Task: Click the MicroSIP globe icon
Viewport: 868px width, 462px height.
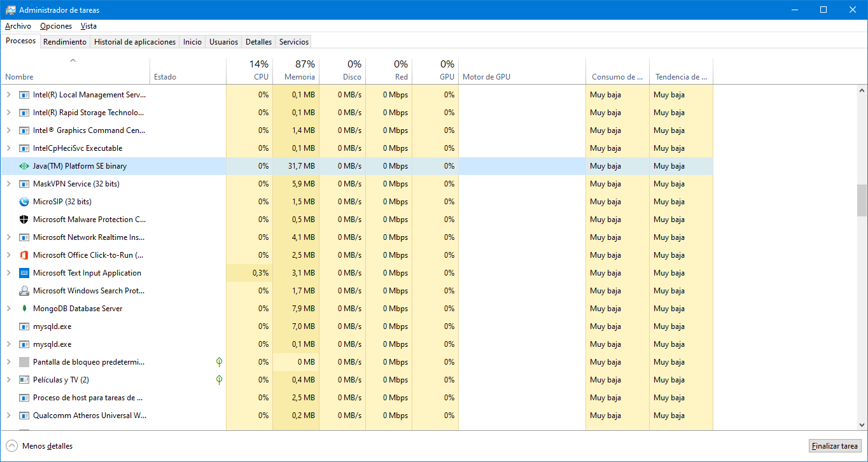Action: (x=24, y=202)
